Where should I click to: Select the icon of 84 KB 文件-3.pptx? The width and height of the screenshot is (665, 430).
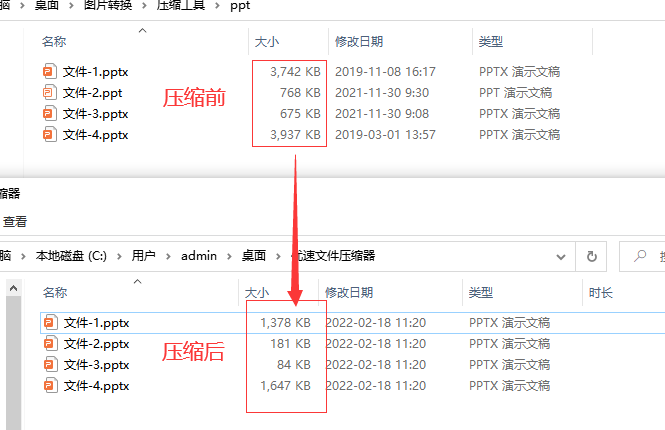50,365
